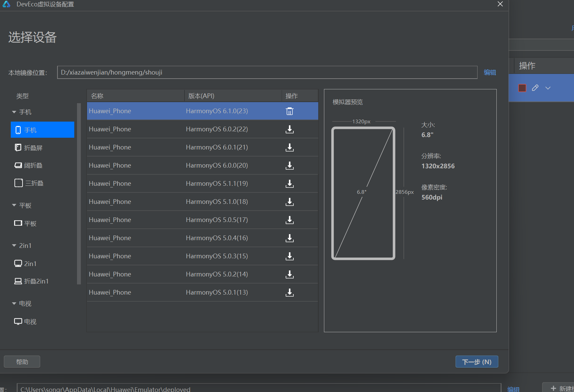Download the HarmonyOS 5.0.4(16) image
Screen dimensions: 574x392
click(x=290, y=238)
